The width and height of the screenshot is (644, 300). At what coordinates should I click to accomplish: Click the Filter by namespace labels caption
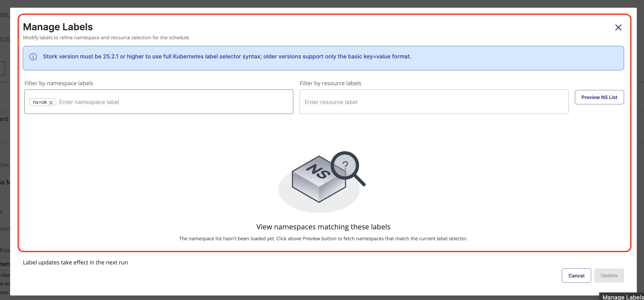pos(59,83)
